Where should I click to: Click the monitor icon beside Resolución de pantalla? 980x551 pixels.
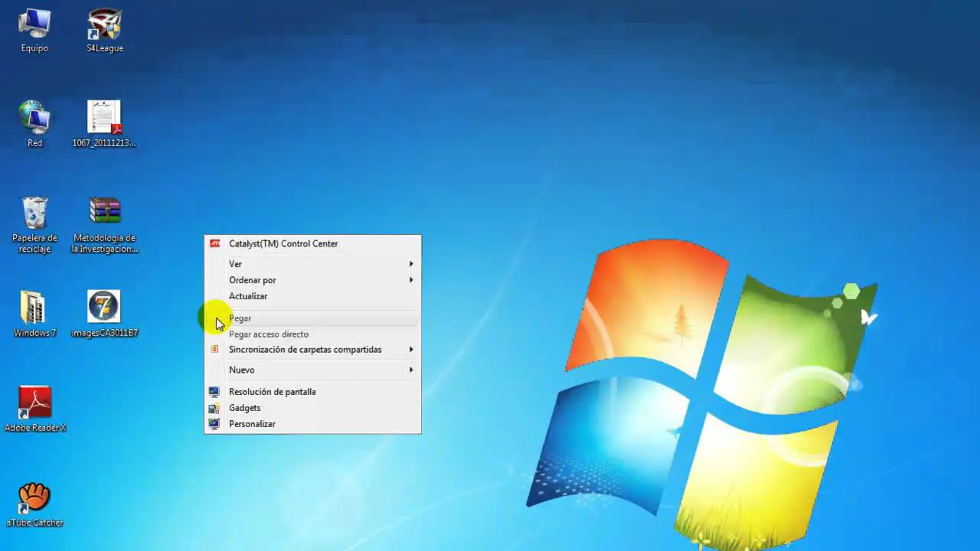click(214, 392)
